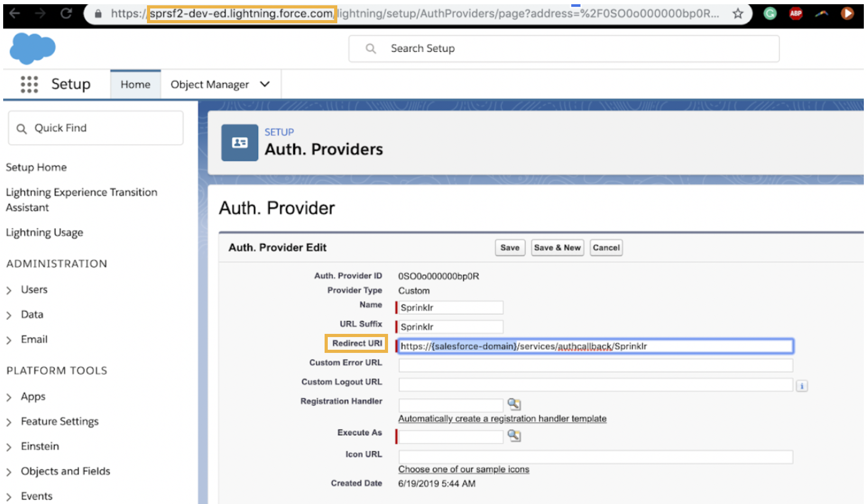Click the ADMINISTRATION section heading
867x504 pixels.
[57, 264]
